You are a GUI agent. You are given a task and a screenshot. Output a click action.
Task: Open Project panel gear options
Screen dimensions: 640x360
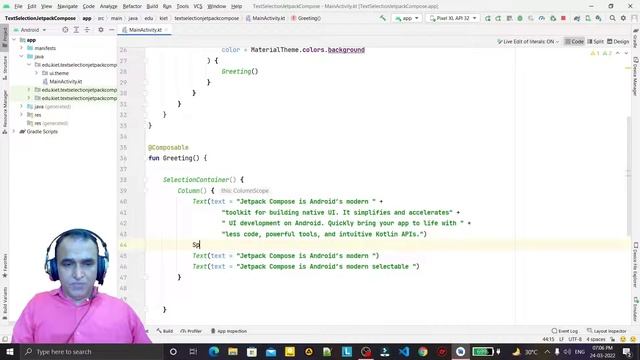101,30
